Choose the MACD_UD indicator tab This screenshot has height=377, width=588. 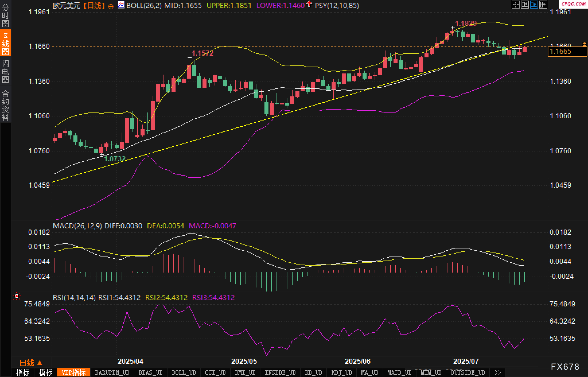coord(399,372)
